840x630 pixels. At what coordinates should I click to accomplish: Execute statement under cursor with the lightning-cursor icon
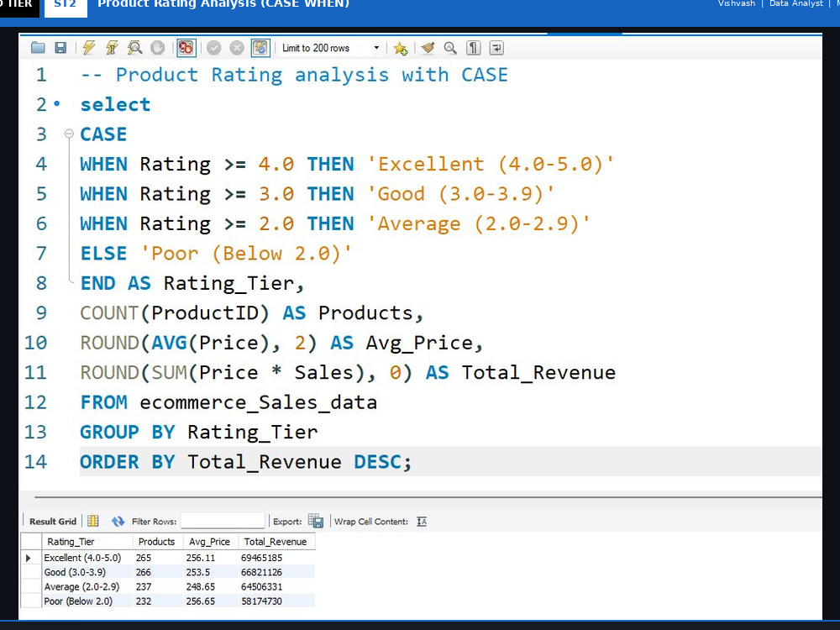(112, 48)
